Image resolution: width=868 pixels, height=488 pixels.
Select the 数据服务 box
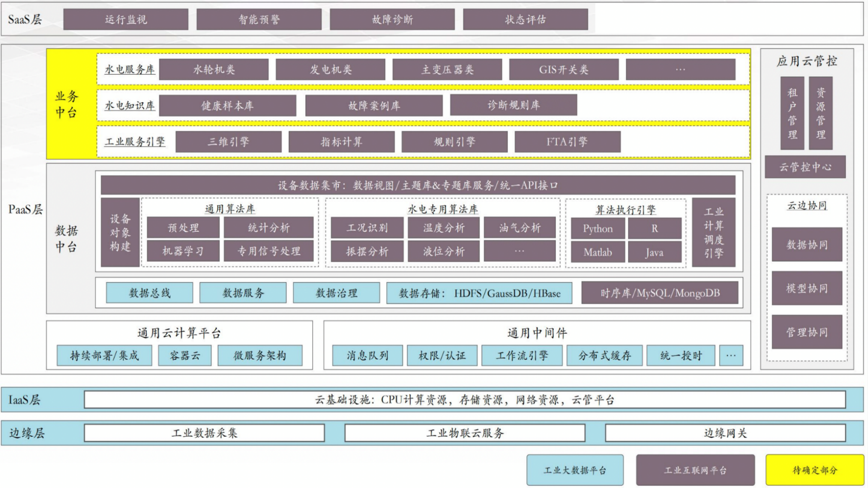tap(243, 293)
